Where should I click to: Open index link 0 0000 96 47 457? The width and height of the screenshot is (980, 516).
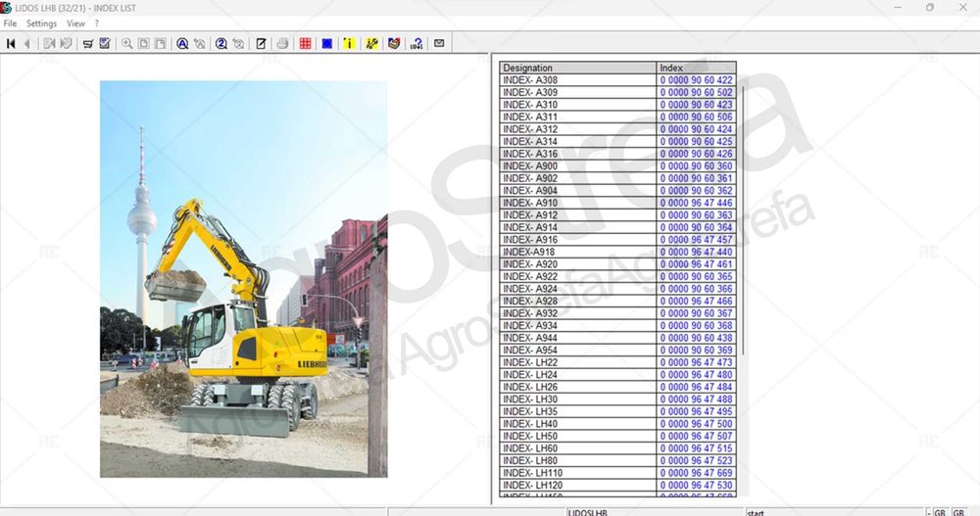tap(696, 240)
